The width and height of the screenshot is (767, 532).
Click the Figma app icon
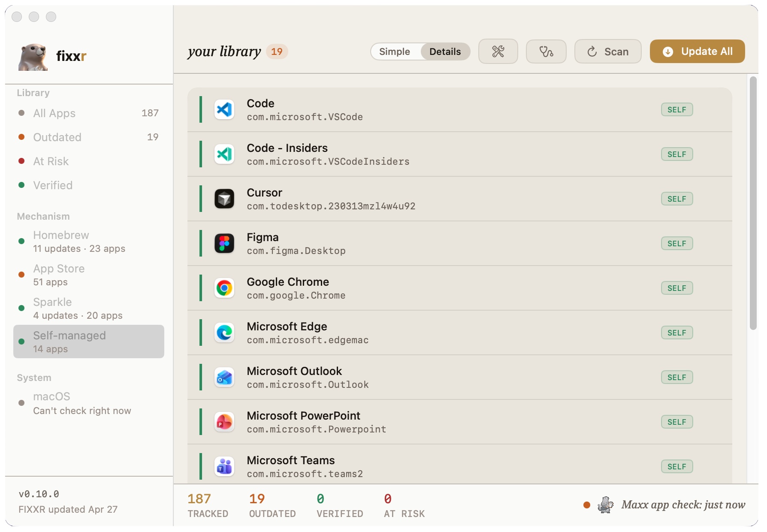[x=224, y=243]
